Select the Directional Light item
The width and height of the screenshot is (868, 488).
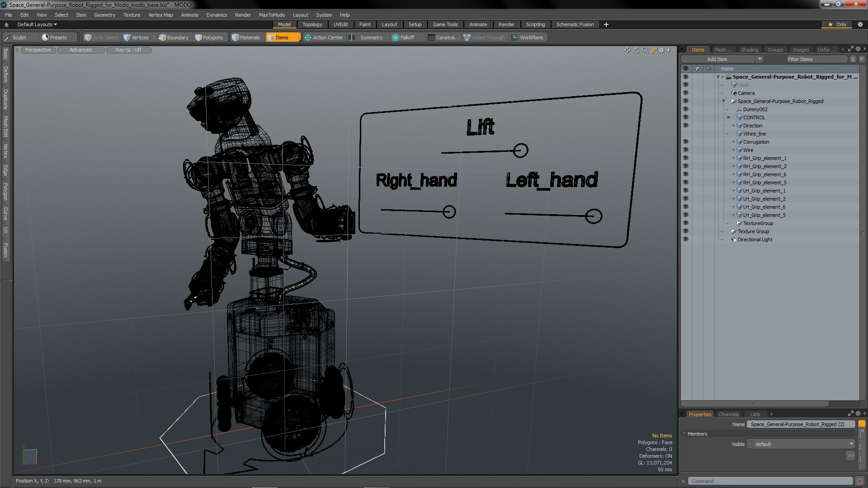pyautogui.click(x=755, y=239)
